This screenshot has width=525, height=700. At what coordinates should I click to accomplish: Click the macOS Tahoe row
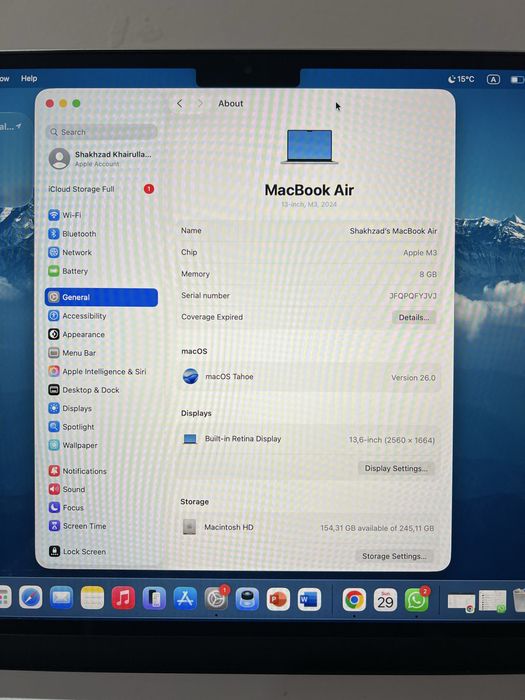(309, 377)
